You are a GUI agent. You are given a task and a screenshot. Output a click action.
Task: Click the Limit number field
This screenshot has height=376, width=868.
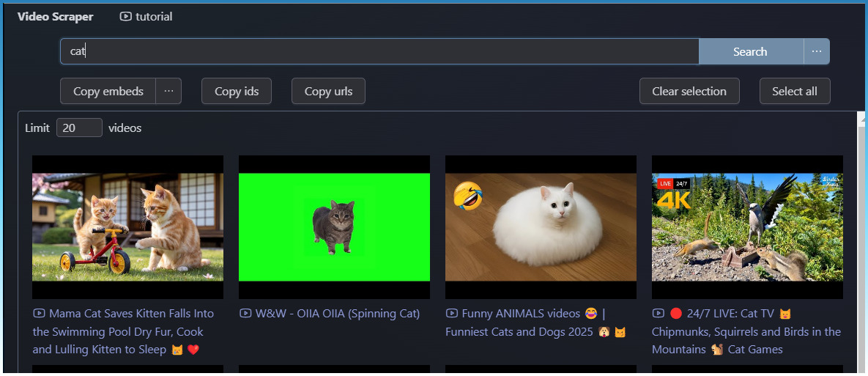pyautogui.click(x=79, y=128)
